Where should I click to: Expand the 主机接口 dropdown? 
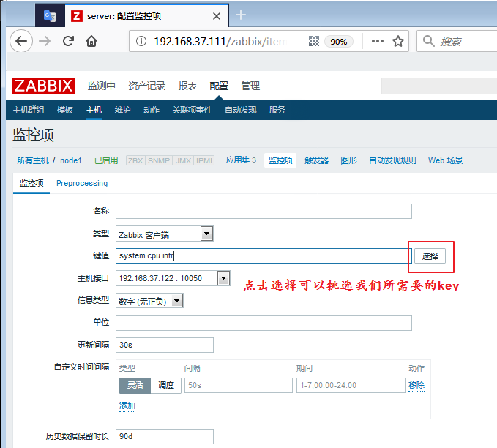(x=223, y=278)
